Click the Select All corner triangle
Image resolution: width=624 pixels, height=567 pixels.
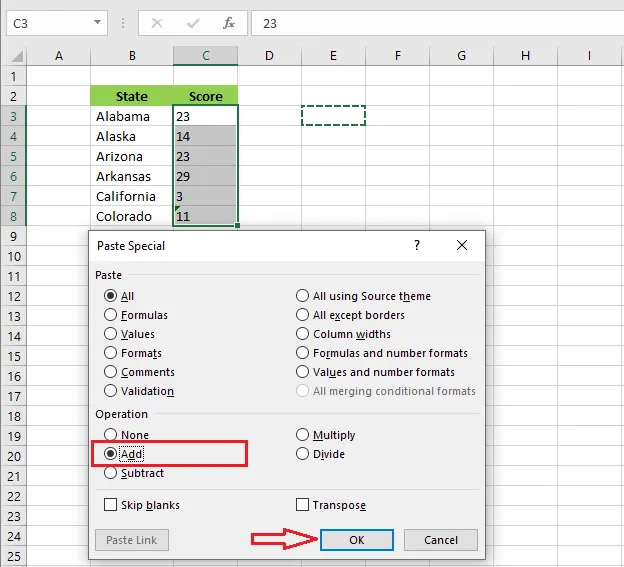17,57
